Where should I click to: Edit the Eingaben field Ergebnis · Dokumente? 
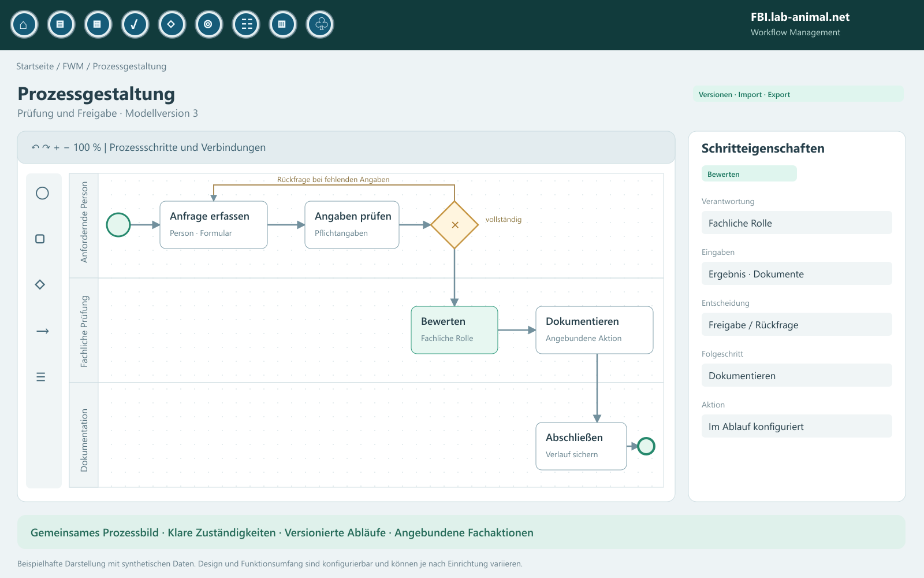click(797, 273)
